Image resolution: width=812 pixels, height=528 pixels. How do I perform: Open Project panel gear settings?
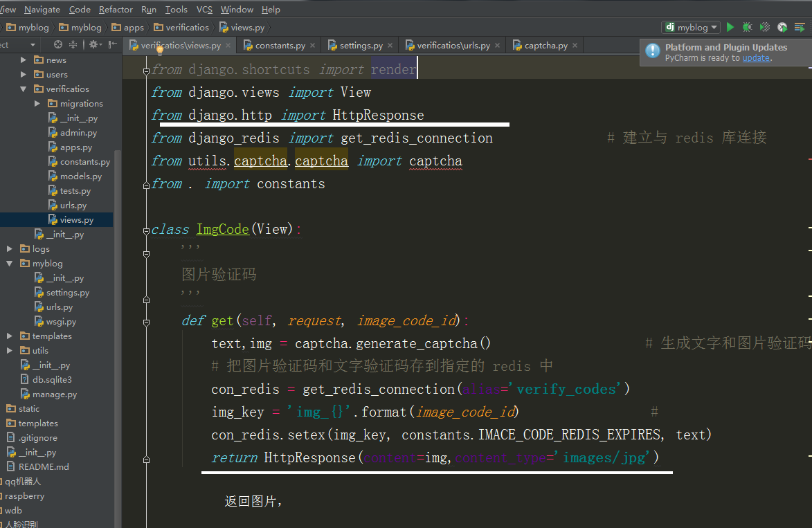[x=93, y=44]
